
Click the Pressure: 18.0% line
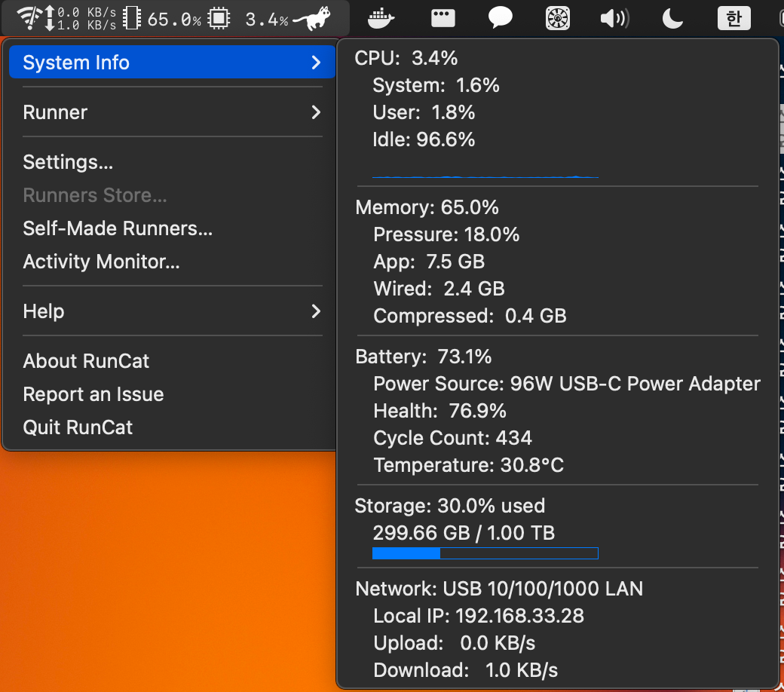click(446, 234)
